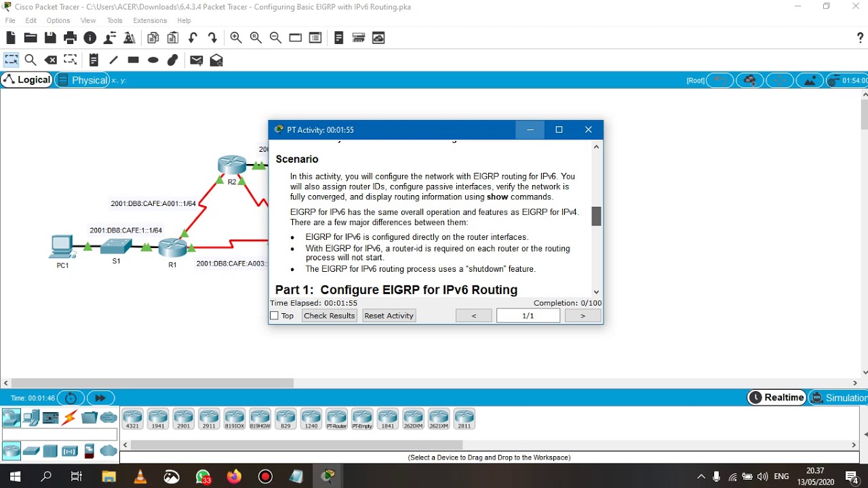Click the Undo arrow icon
868x488 pixels.
click(193, 38)
